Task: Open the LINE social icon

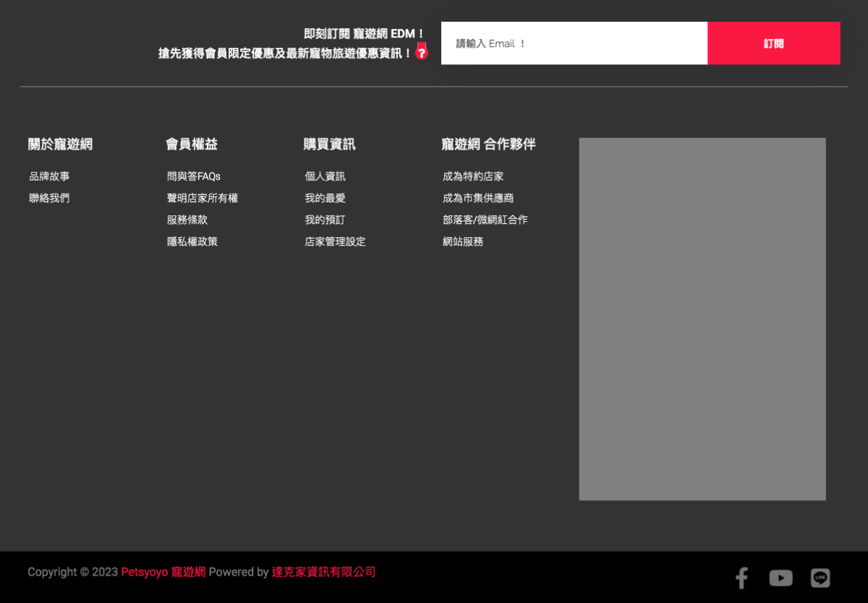Action: pyautogui.click(x=820, y=578)
